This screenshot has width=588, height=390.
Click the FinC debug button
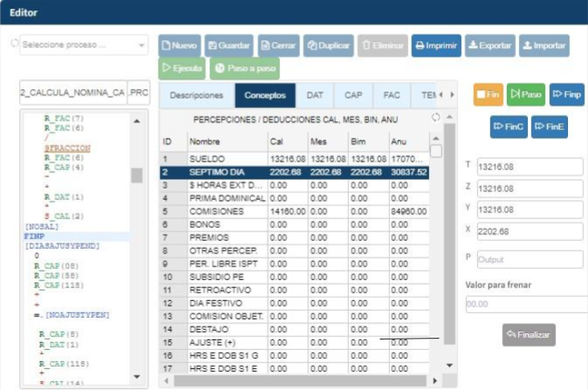click(x=509, y=127)
